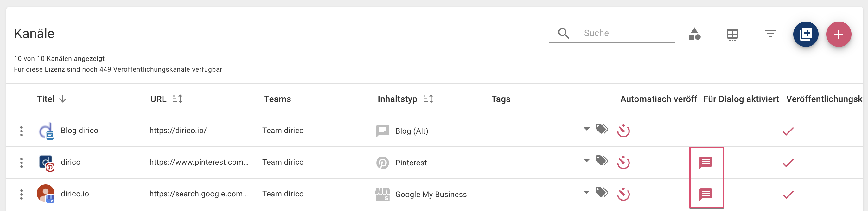The image size is (868, 211).
Task: Sort by Inhaltstyp column header
Action: [397, 99]
